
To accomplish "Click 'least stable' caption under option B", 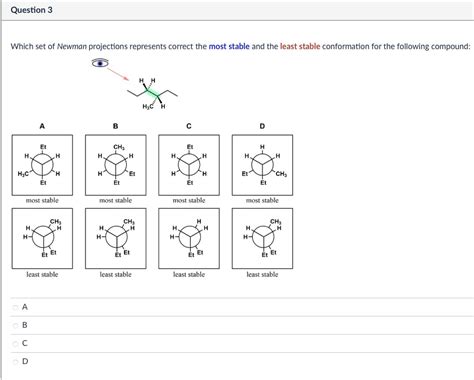I will (116, 274).
